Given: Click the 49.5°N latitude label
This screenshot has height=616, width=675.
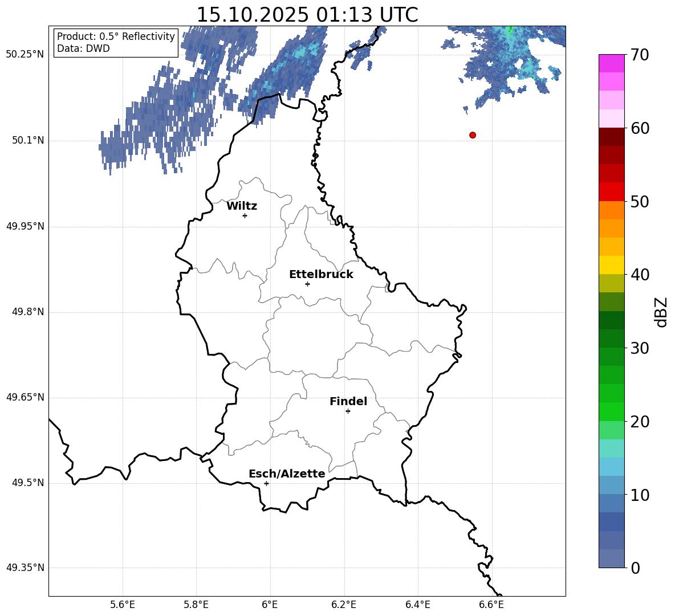Looking at the screenshot, I should 28,483.
